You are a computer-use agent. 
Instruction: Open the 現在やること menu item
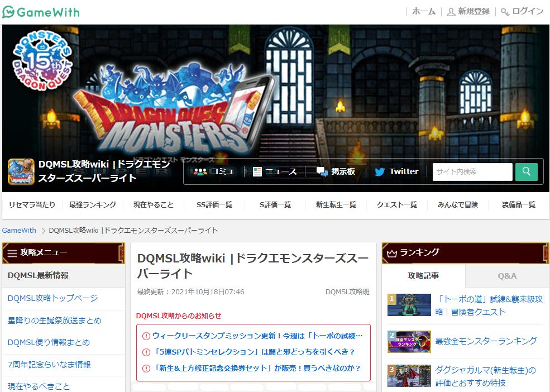pos(154,204)
